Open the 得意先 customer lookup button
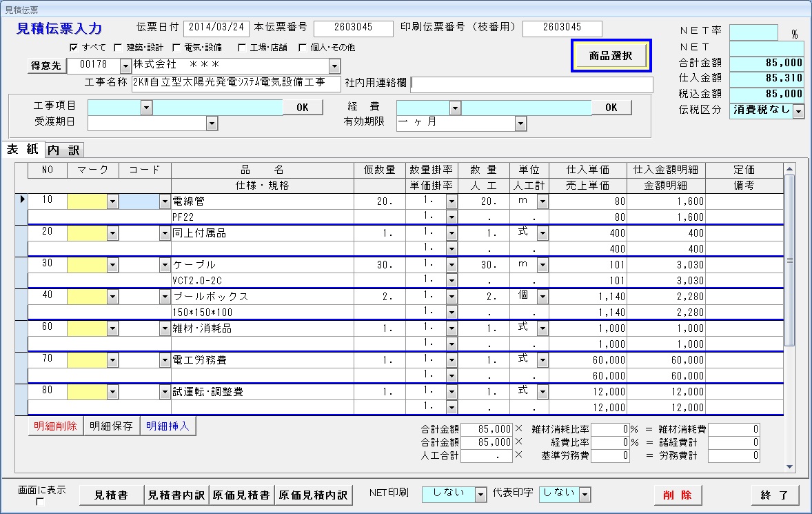Screen dimensions: 812x514 point(46,66)
